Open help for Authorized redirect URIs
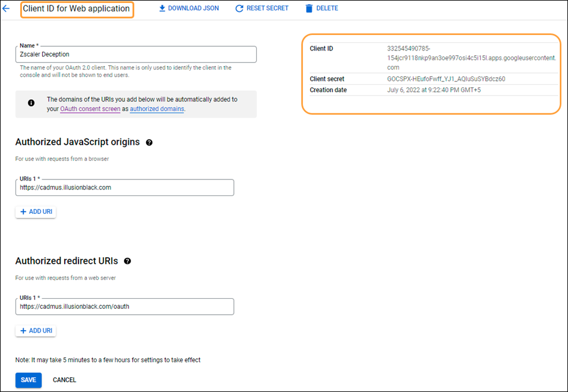 click(127, 261)
